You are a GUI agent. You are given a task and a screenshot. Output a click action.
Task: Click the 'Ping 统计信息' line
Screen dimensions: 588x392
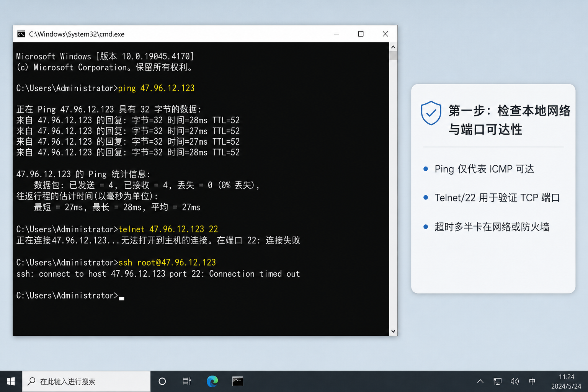83,174
